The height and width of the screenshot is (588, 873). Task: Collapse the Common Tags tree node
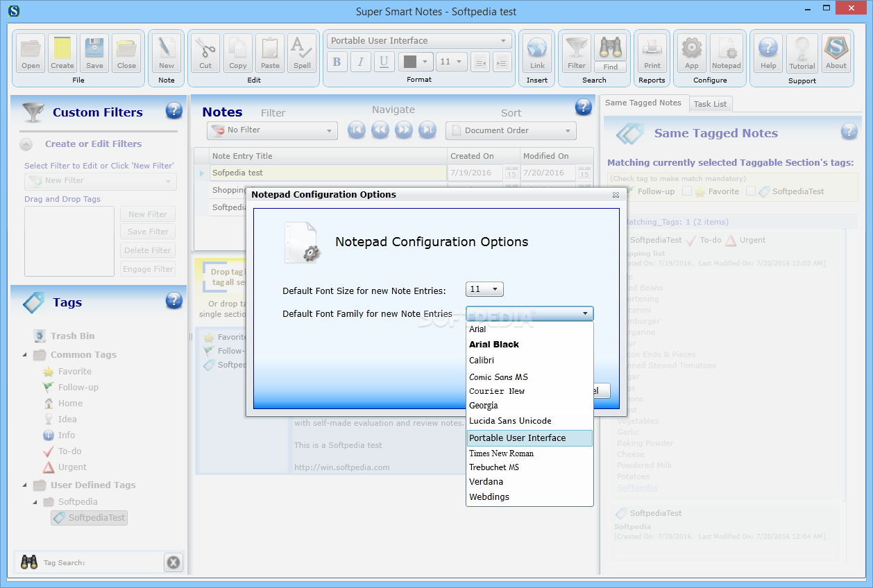coord(25,355)
